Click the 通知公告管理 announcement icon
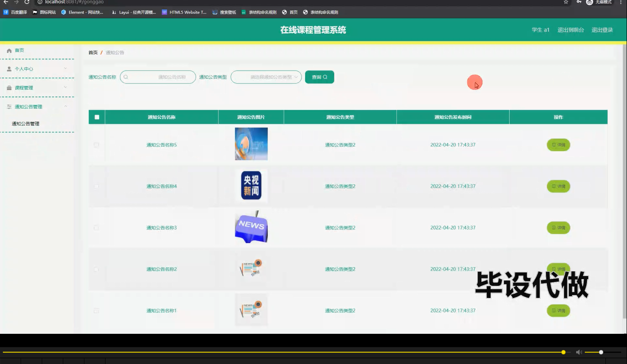The height and width of the screenshot is (364, 627). pyautogui.click(x=8, y=106)
